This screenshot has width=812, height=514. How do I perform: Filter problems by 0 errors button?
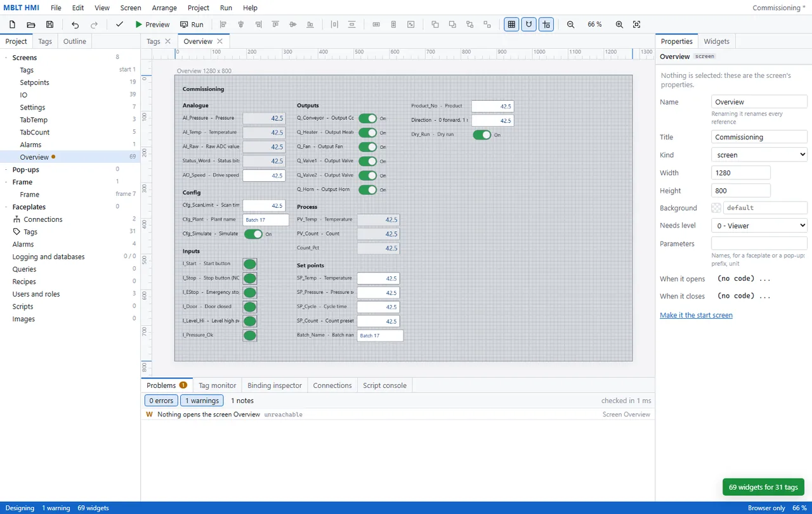pyautogui.click(x=161, y=401)
